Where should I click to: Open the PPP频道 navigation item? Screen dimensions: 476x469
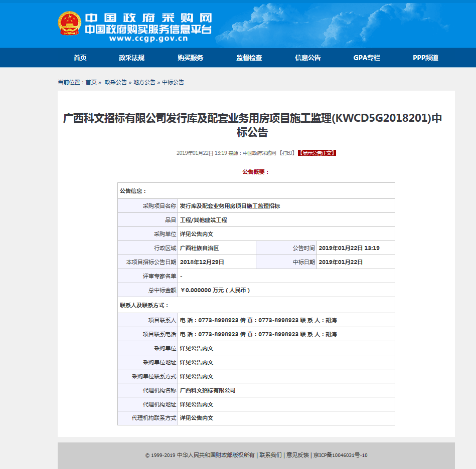tap(425, 58)
